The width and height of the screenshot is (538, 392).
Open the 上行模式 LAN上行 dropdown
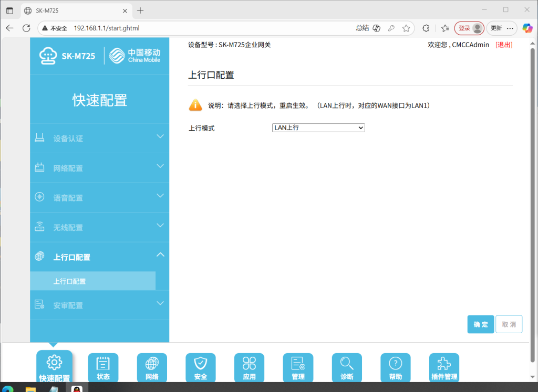(318, 128)
